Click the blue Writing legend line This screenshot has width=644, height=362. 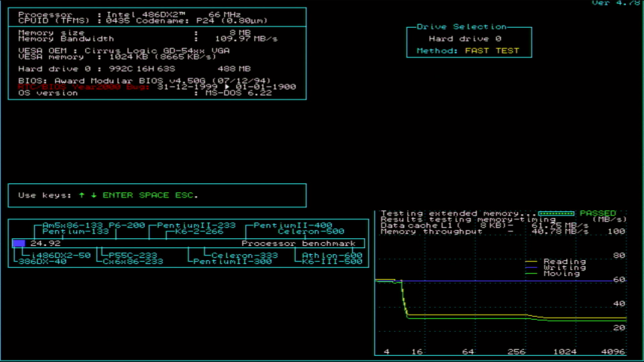tap(533, 268)
